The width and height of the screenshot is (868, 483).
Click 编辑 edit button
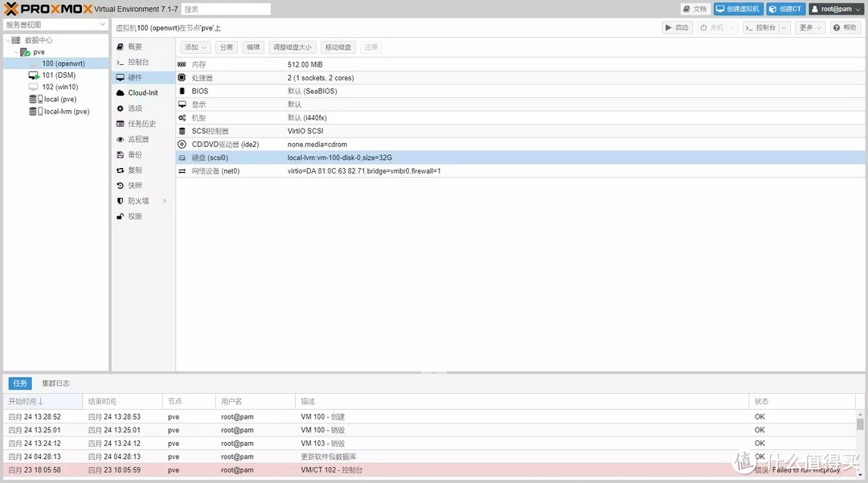[253, 47]
